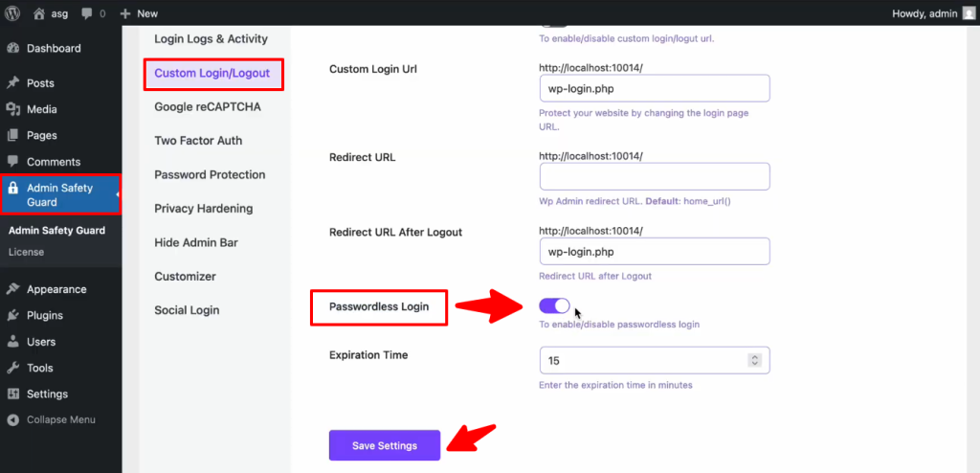Image resolution: width=980 pixels, height=473 pixels.
Task: Switch to the Two Factor Auth tab
Action: [198, 141]
